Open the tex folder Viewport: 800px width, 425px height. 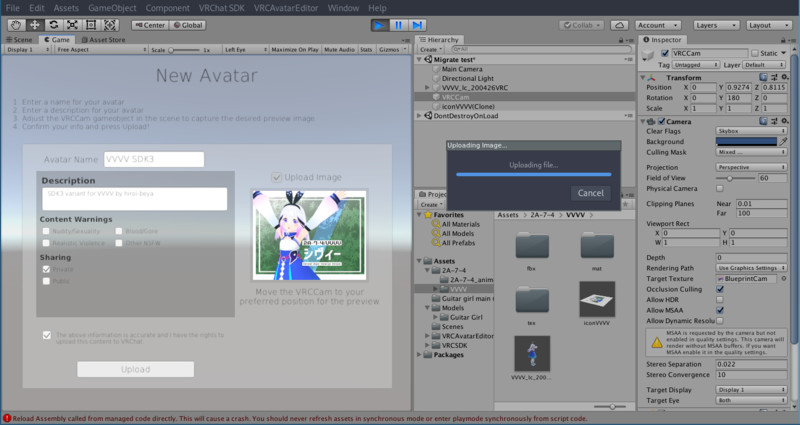tap(532, 299)
